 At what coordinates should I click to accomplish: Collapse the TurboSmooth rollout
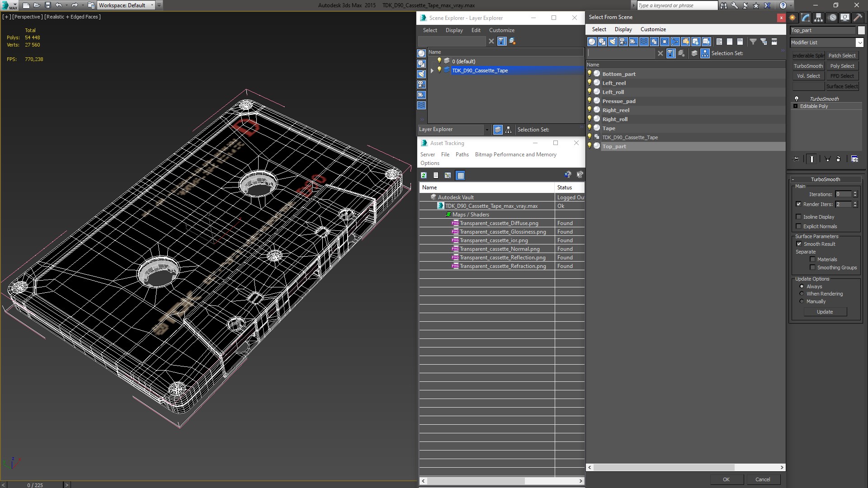tap(793, 179)
